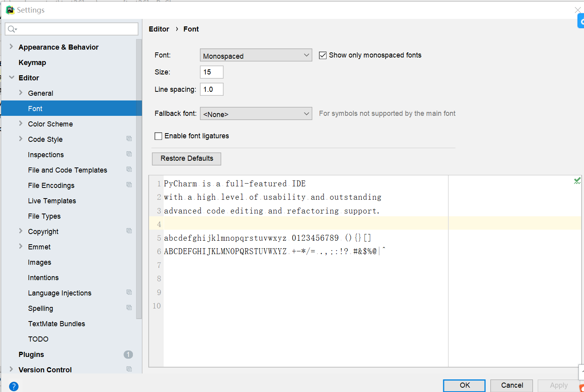
Task: Click the Cancel button
Action: coord(512,385)
